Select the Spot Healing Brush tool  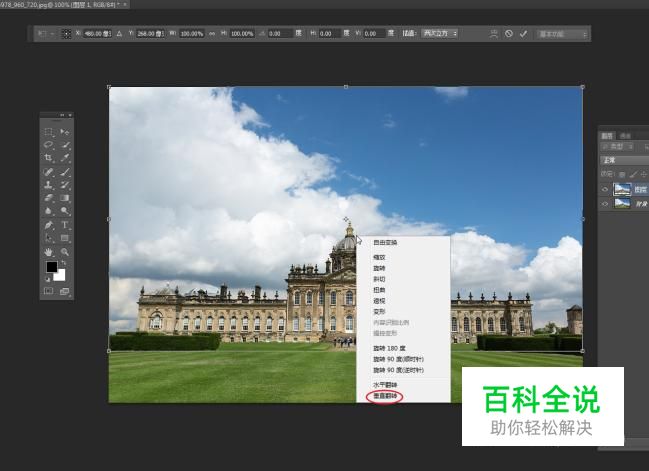49,171
